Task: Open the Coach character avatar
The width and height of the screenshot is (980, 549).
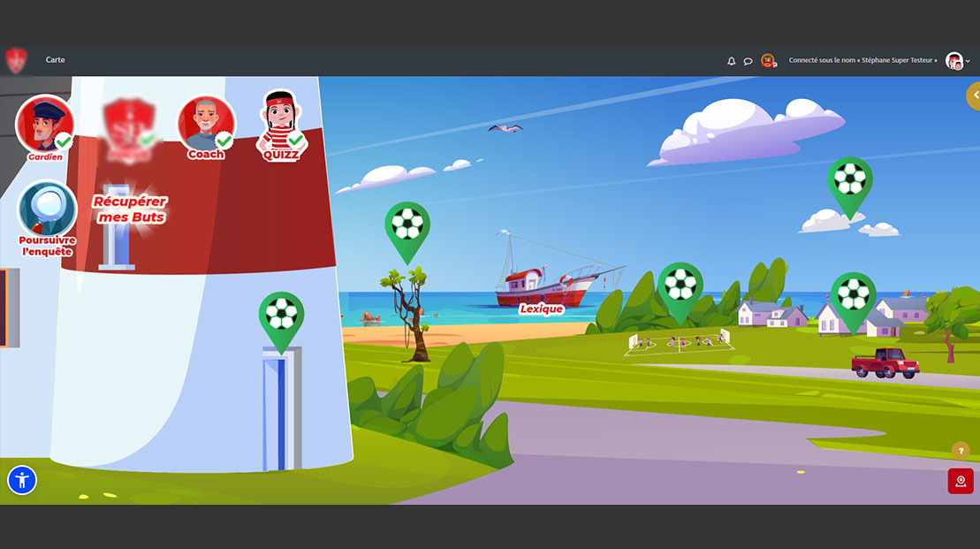Action: pos(206,124)
